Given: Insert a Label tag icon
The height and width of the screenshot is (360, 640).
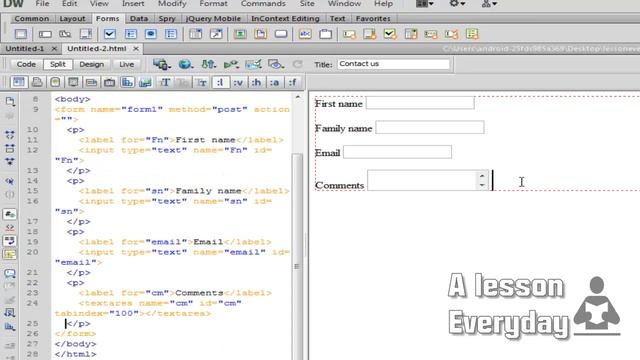Looking at the screenshot, I should pyautogui.click(x=305, y=34).
